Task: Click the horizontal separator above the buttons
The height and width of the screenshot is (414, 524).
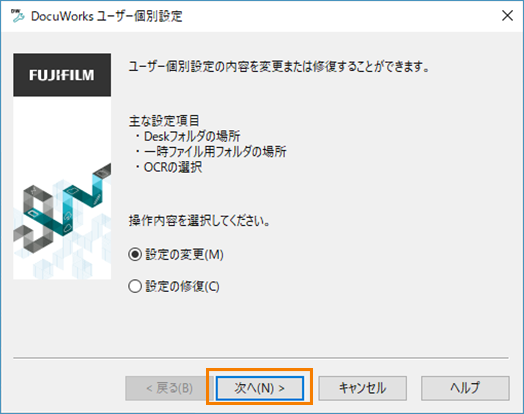Action: [x=261, y=358]
